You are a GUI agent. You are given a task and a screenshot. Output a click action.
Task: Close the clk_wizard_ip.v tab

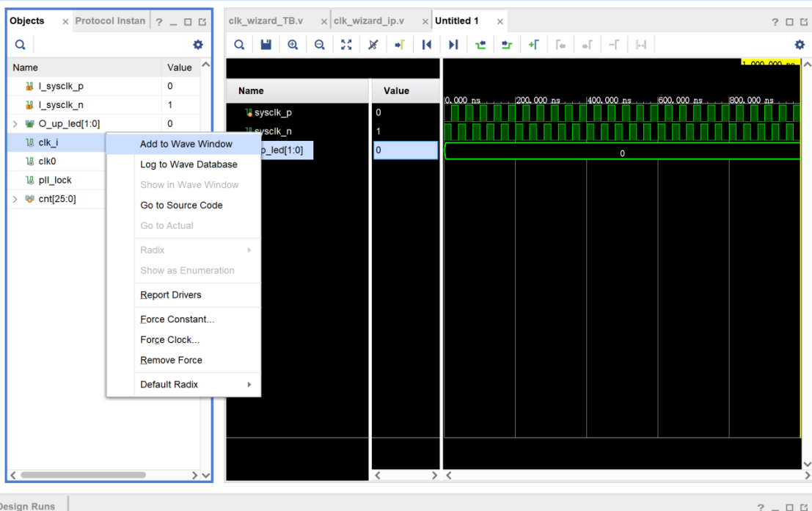pos(425,22)
